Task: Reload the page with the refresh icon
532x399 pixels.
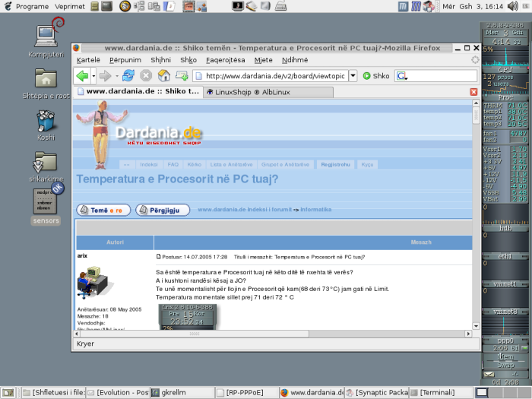Action: (x=128, y=76)
